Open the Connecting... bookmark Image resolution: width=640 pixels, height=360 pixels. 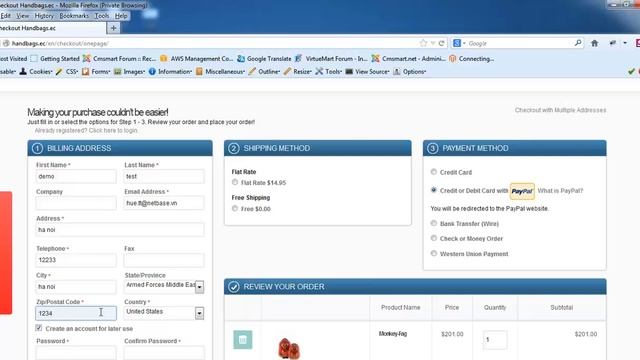point(472,58)
